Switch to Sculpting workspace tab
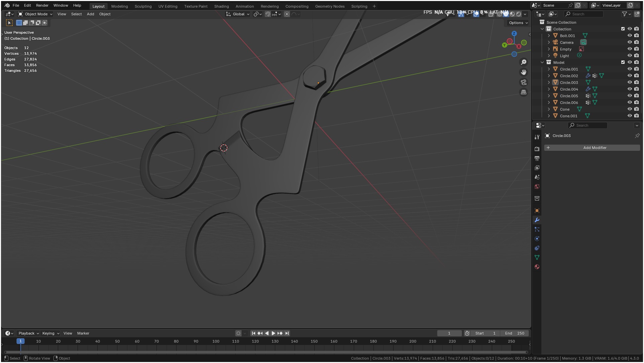 [x=143, y=6]
